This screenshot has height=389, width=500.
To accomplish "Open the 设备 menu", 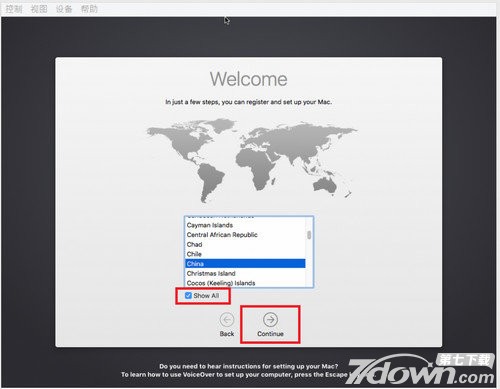I will pyautogui.click(x=64, y=9).
